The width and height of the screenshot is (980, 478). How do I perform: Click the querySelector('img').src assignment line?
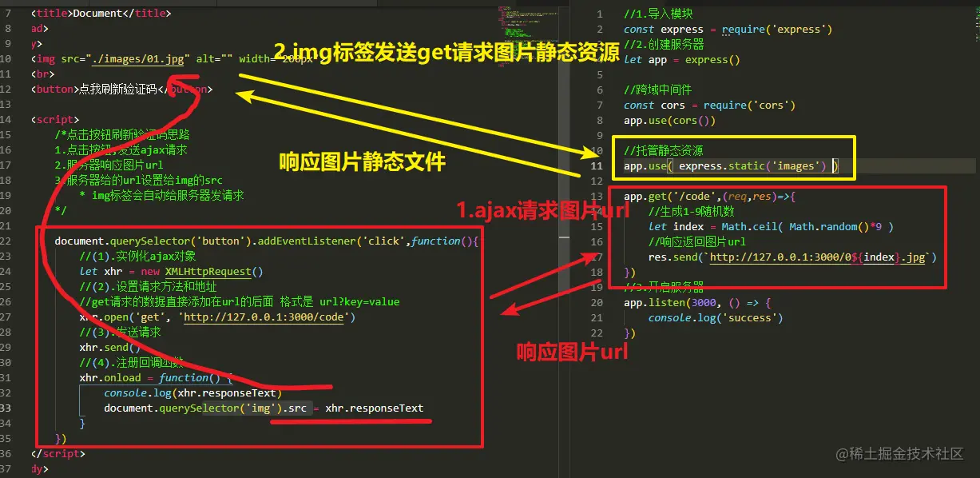click(264, 408)
